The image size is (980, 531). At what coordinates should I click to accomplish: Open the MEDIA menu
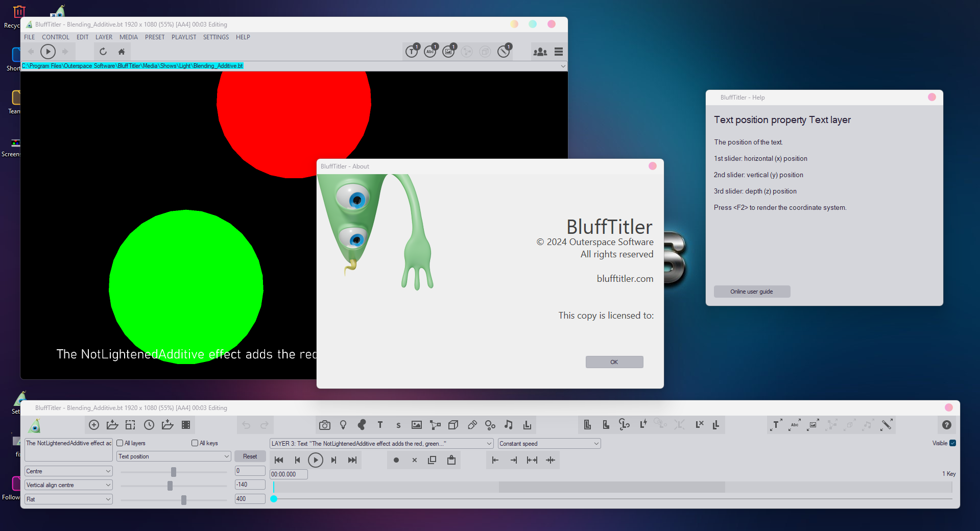pos(129,37)
